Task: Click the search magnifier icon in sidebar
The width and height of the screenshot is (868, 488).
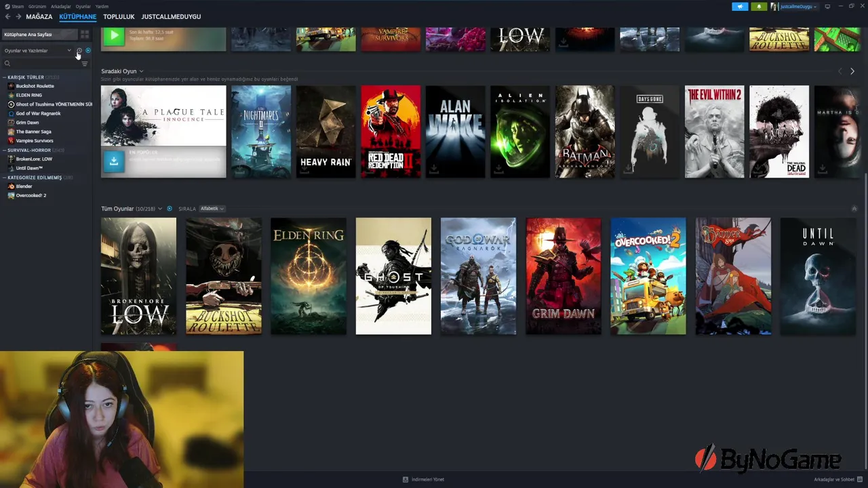Action: (x=7, y=64)
